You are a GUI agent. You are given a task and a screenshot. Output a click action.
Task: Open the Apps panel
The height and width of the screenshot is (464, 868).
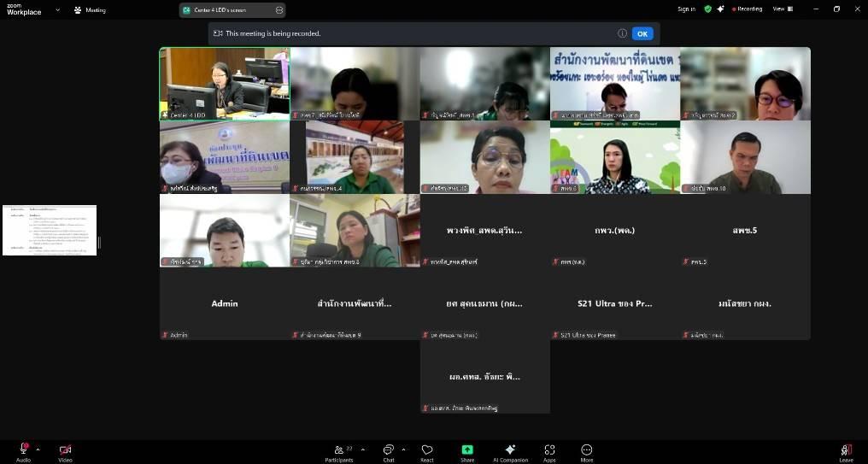[549, 449]
